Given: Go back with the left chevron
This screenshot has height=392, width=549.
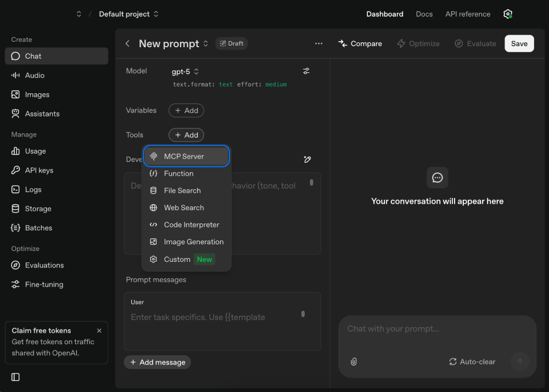Looking at the screenshot, I should 127,43.
